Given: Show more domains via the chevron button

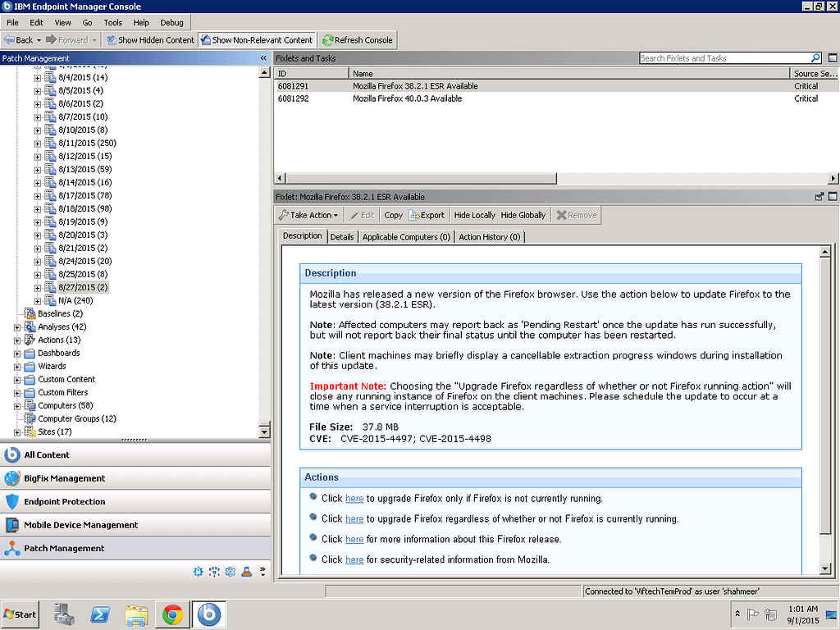Looking at the screenshot, I should tap(262, 572).
